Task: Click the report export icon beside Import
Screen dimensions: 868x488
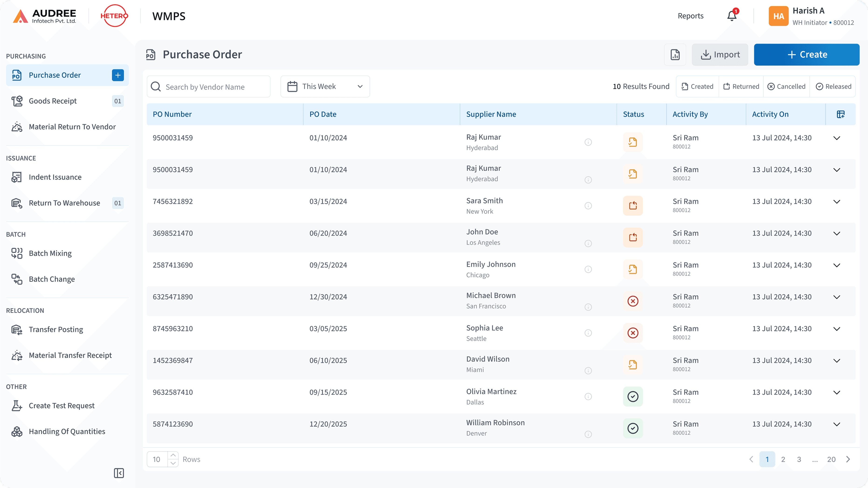Action: tap(675, 54)
